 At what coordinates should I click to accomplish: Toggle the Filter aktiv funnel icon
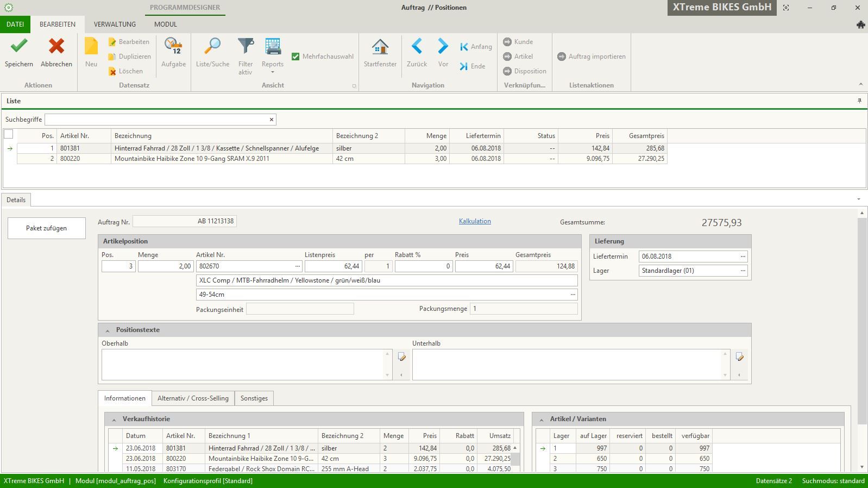(x=246, y=47)
